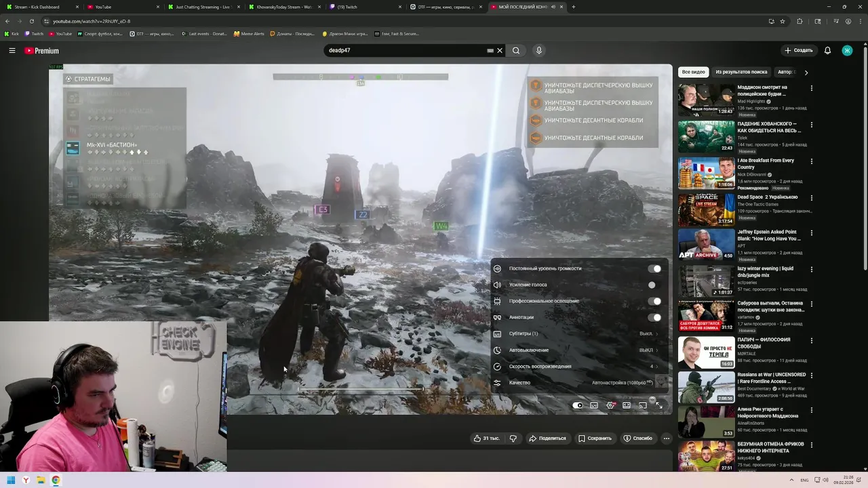Enter fullscreen mode in the player

point(659,405)
